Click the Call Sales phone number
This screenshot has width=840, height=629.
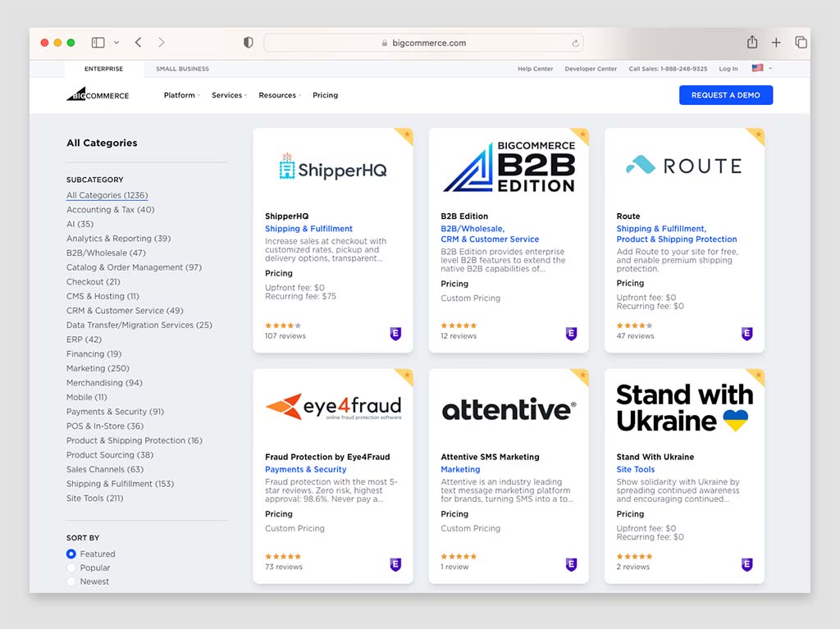[x=668, y=69]
